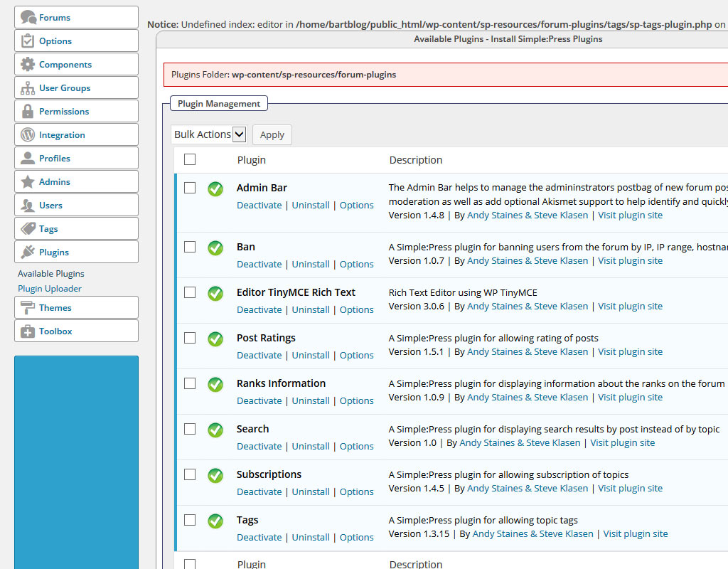Click the Forums speech bubble icon
Screen dimensions: 728x569
coord(28,17)
